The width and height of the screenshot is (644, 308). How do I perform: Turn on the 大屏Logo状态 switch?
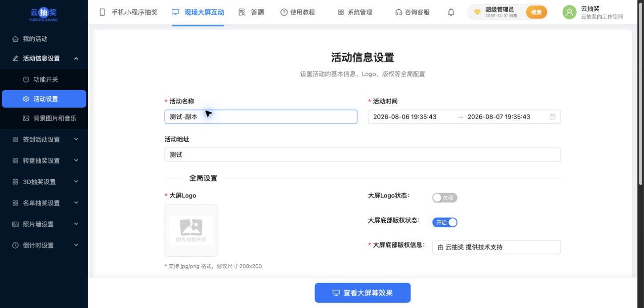click(445, 198)
